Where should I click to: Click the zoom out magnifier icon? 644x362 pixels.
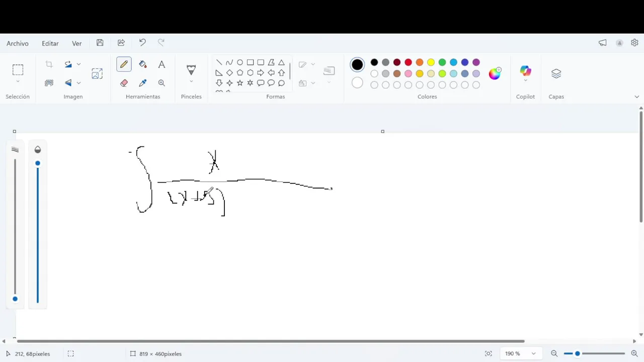554,353
